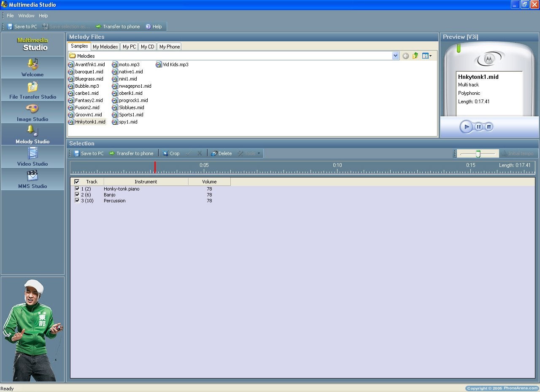The width and height of the screenshot is (540, 392).
Task: Select Melody Studio in sidebar
Action: tap(32, 134)
